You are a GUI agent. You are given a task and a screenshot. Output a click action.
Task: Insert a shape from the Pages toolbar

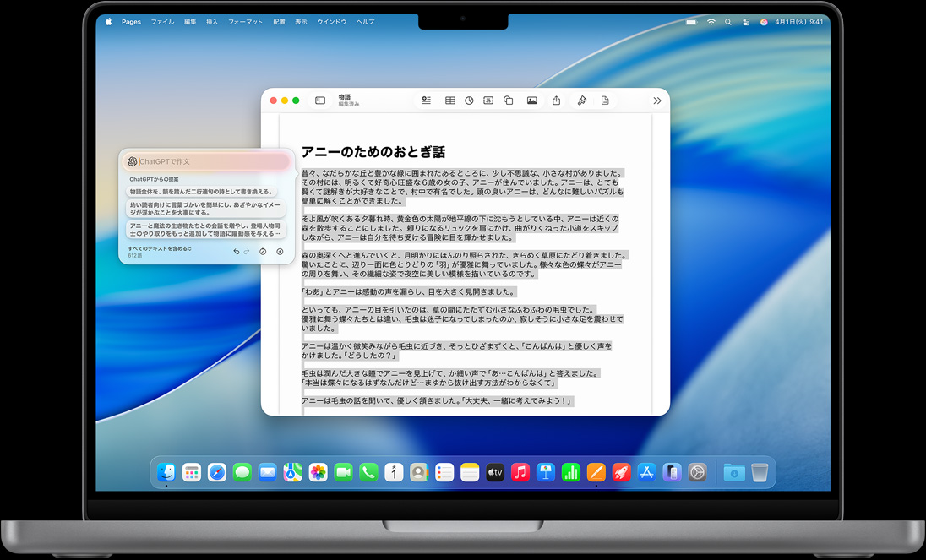(509, 100)
